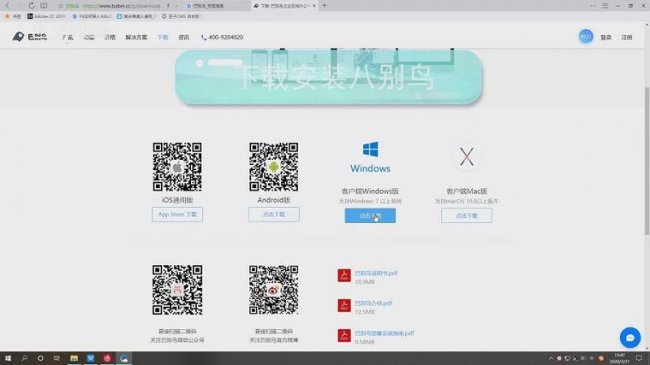
Task: Click the teal download banner image
Action: click(329, 77)
